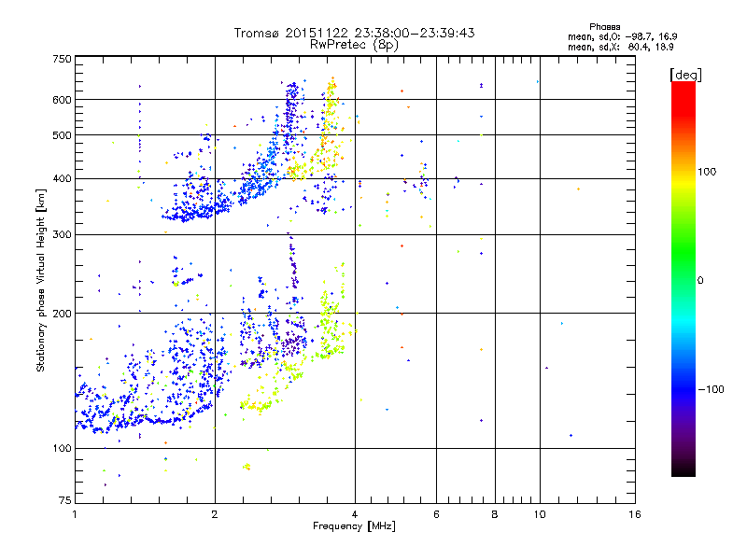This screenshot has width=747, height=560.
Task: Click the x-axis tick label '1'
Action: point(75,514)
